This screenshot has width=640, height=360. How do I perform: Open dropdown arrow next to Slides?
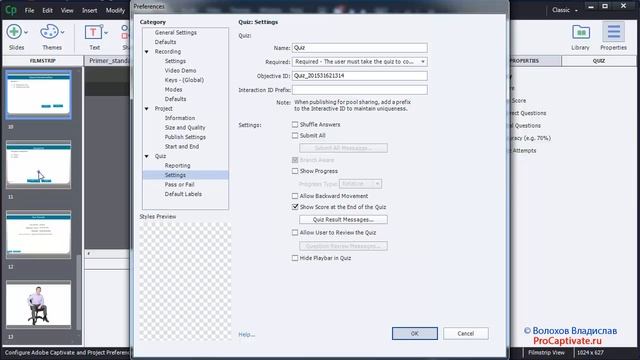coord(26,32)
